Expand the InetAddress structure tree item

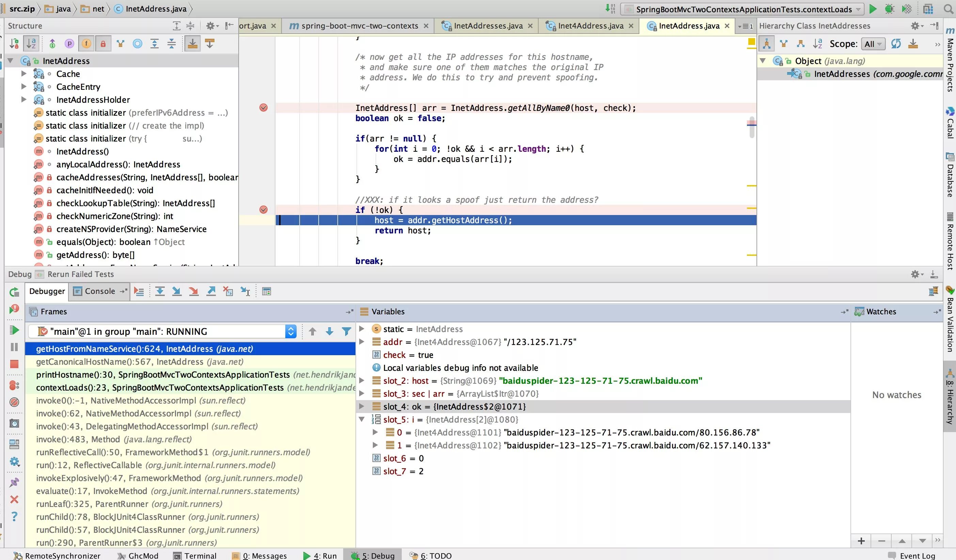coord(11,61)
